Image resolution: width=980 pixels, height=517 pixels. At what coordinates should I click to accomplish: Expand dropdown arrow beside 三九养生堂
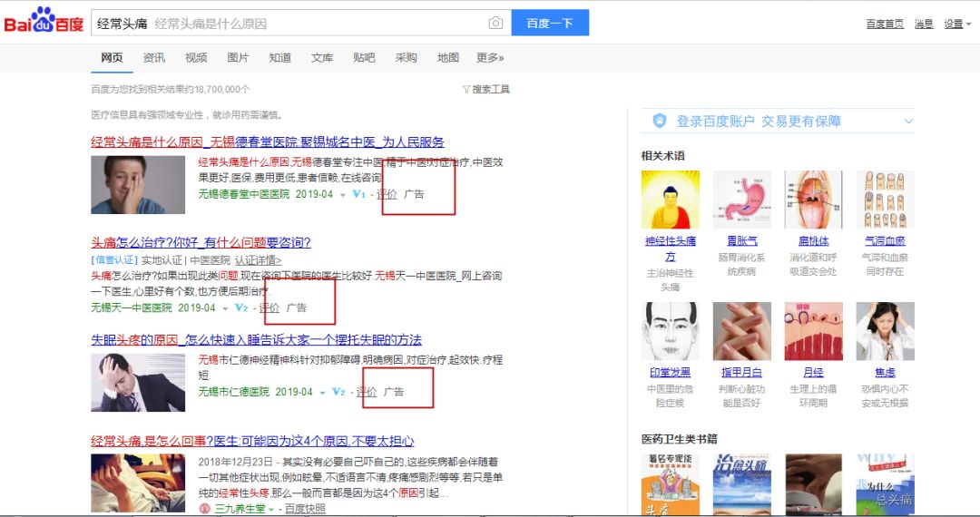pyautogui.click(x=271, y=510)
